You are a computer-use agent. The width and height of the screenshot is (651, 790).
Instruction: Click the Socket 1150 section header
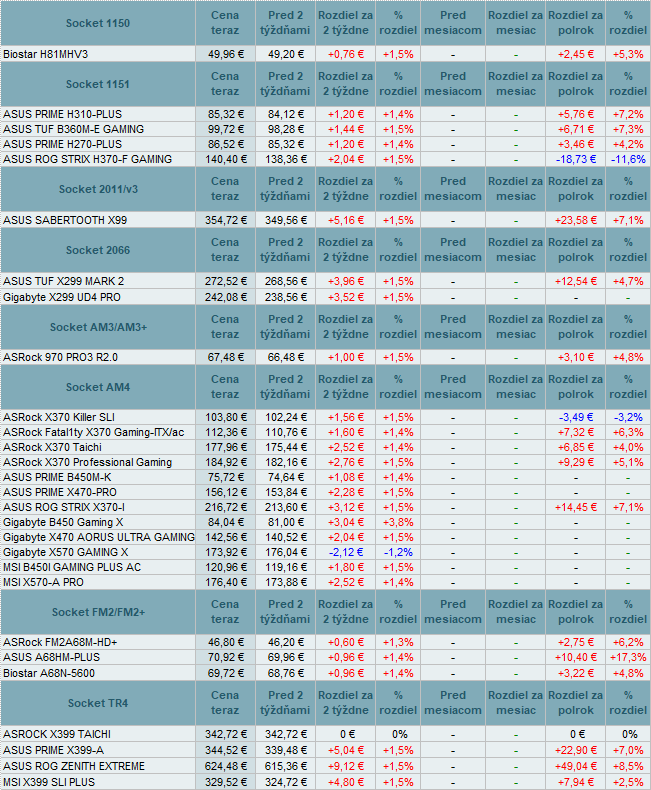click(x=98, y=23)
